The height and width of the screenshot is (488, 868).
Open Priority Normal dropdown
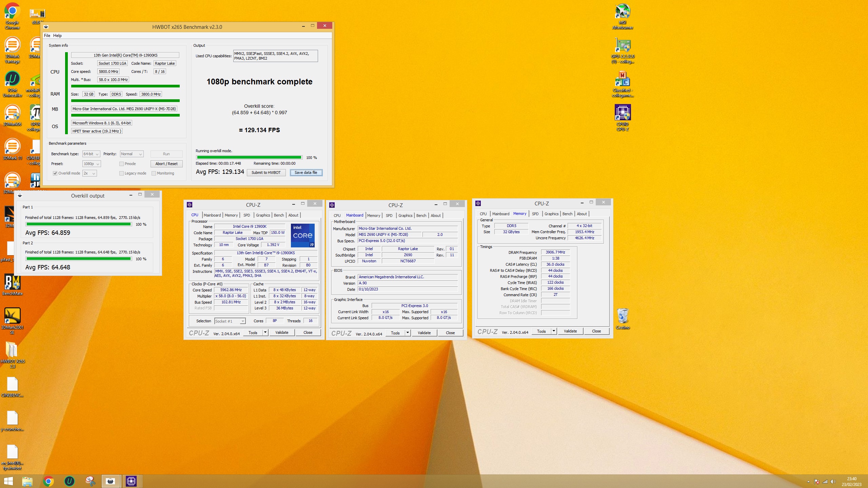tap(132, 154)
